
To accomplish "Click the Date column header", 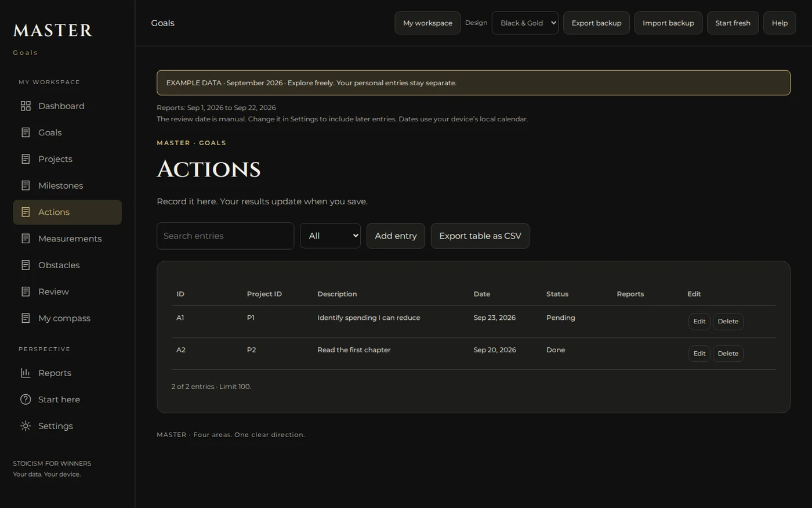I will (481, 294).
